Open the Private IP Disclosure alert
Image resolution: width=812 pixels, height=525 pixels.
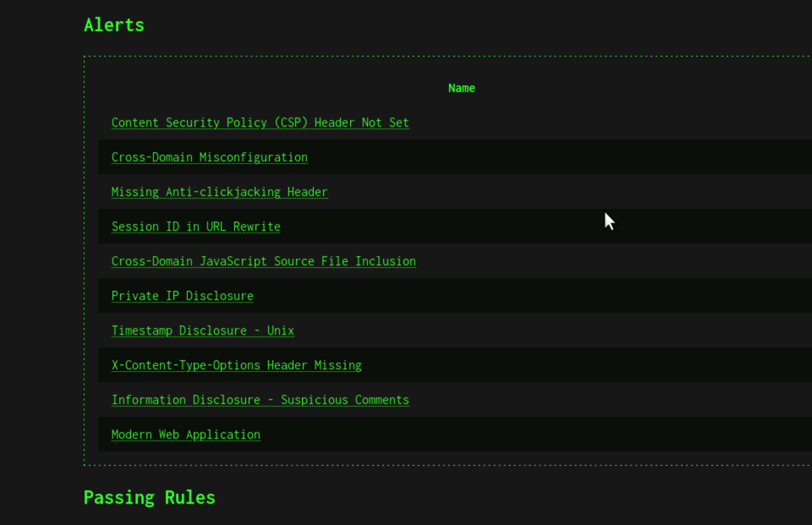point(182,296)
